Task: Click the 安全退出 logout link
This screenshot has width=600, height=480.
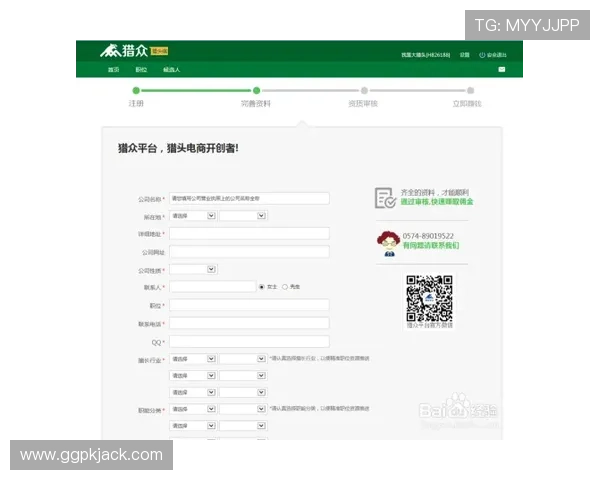Action: (x=497, y=55)
